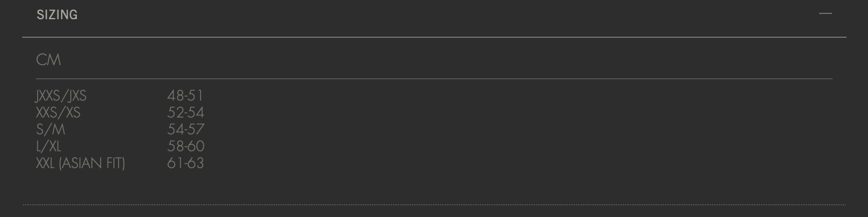868x217 pixels.
Task: Select the CM unit tab
Action: point(48,60)
